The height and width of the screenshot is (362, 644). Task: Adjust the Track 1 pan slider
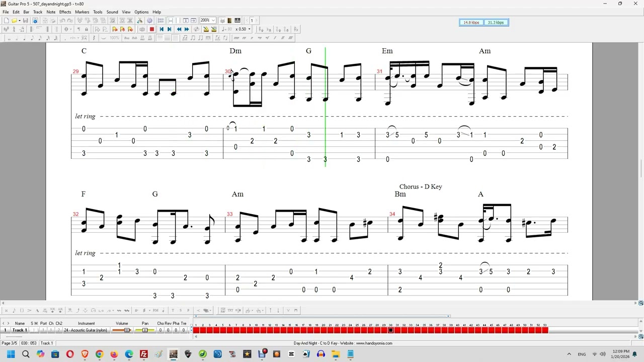pyautogui.click(x=145, y=330)
